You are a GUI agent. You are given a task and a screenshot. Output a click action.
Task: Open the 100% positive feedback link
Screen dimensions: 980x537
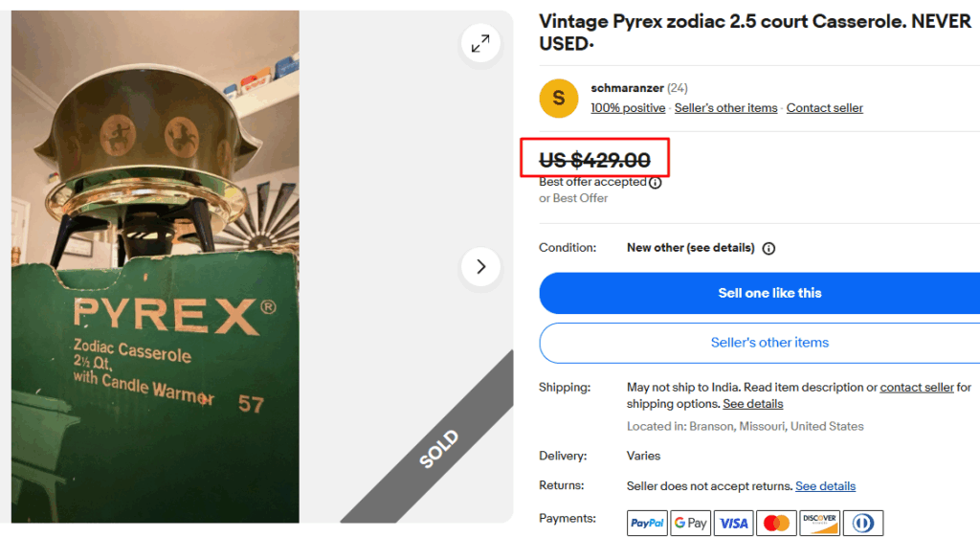628,108
